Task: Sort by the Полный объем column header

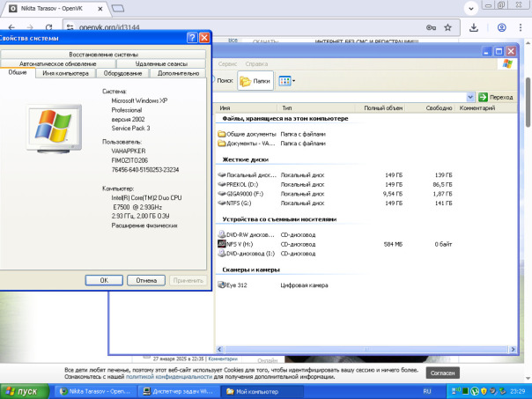Action: [x=380, y=107]
